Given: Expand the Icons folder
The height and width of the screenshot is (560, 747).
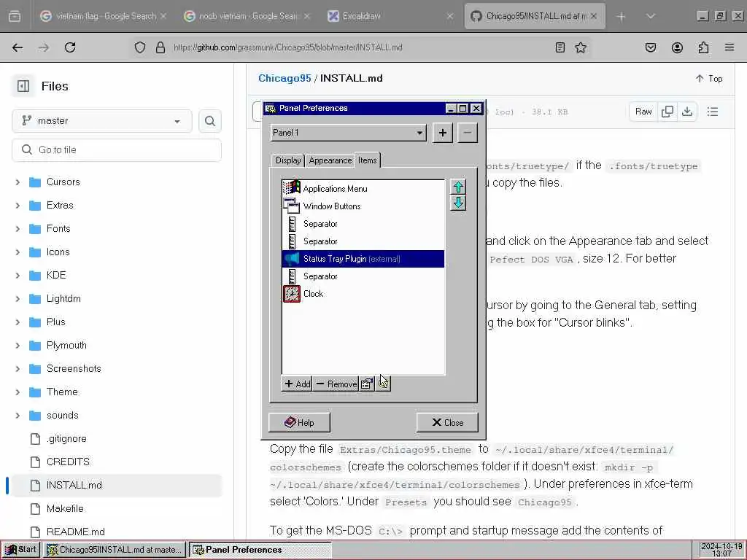Looking at the screenshot, I should point(18,252).
